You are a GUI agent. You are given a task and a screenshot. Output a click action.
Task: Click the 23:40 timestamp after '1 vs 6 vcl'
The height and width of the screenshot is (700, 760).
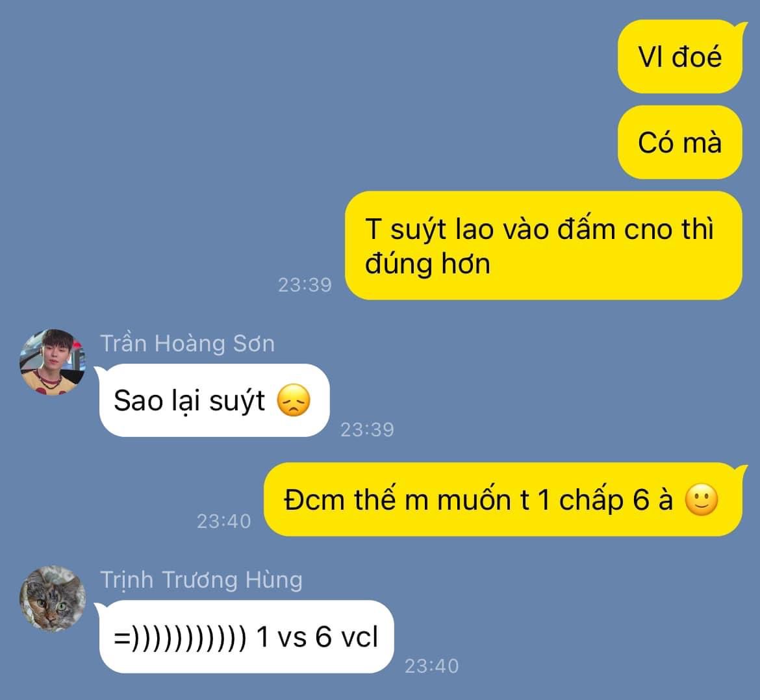(432, 666)
